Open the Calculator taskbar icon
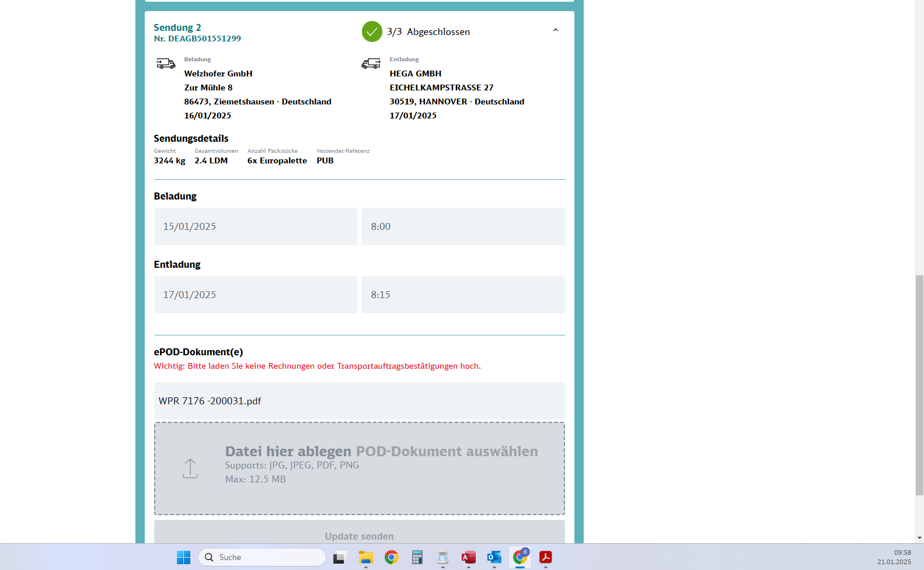The image size is (924, 570). tap(417, 557)
